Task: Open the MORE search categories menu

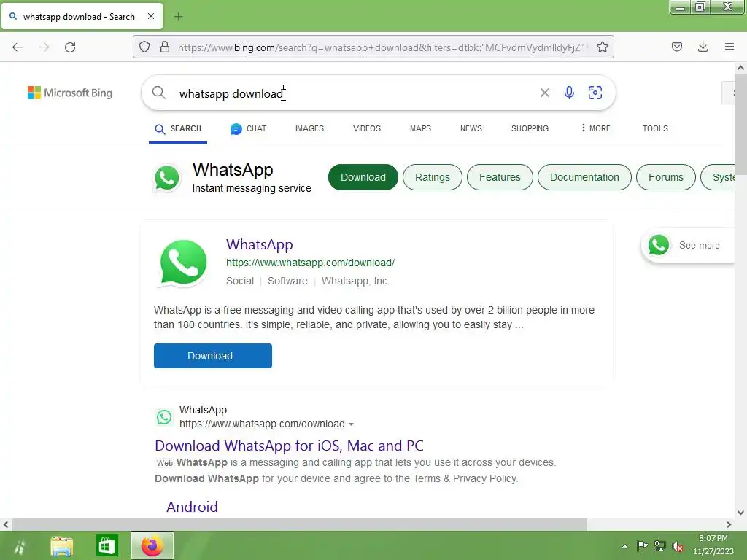Action: tap(595, 128)
